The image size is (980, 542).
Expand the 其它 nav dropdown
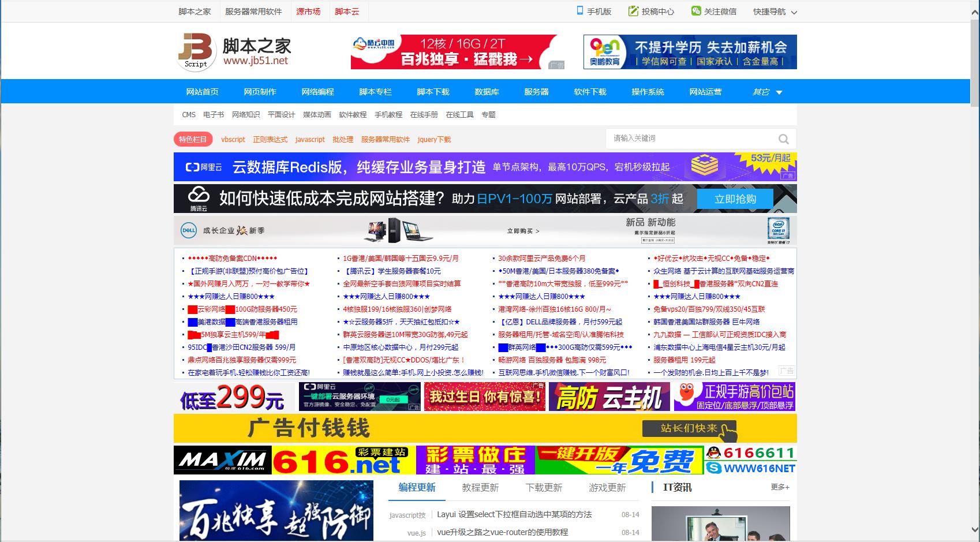[x=767, y=92]
